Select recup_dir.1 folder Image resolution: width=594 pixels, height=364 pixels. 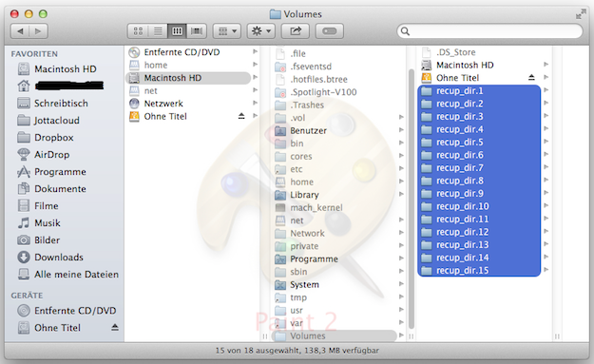pyautogui.click(x=479, y=91)
